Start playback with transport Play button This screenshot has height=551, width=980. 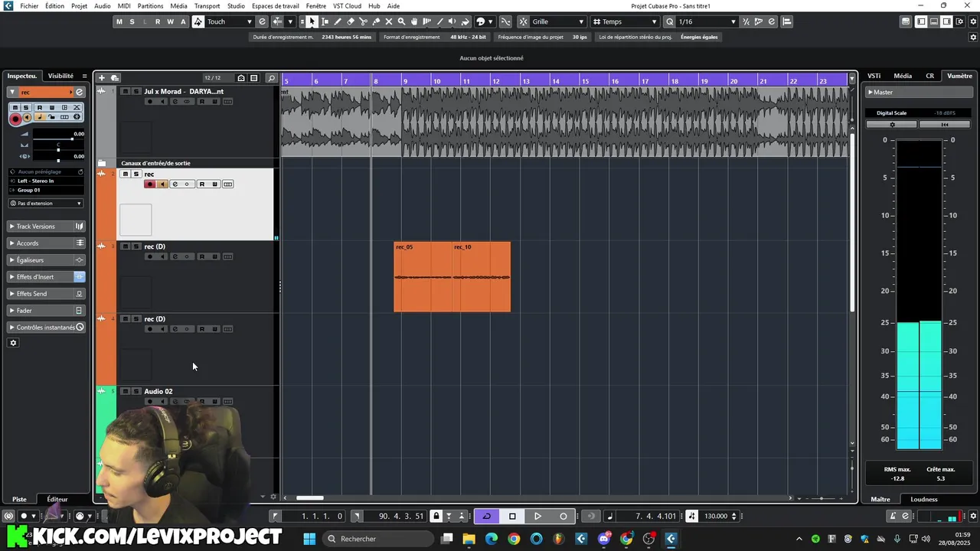(x=537, y=516)
